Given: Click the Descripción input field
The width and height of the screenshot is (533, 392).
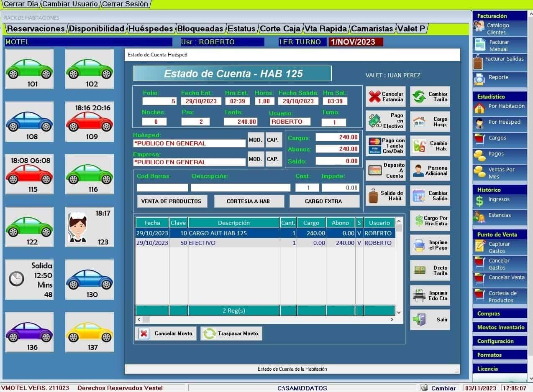Looking at the screenshot, I should tap(241, 188).
